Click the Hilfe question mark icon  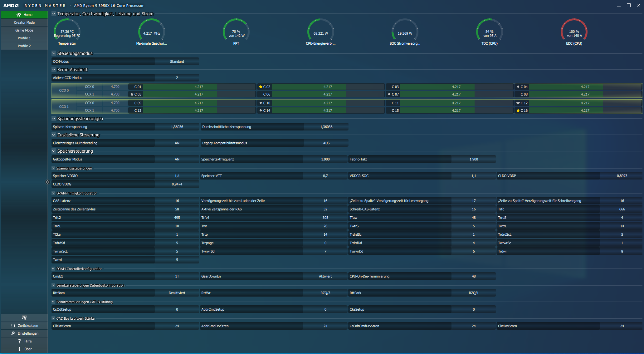point(19,341)
